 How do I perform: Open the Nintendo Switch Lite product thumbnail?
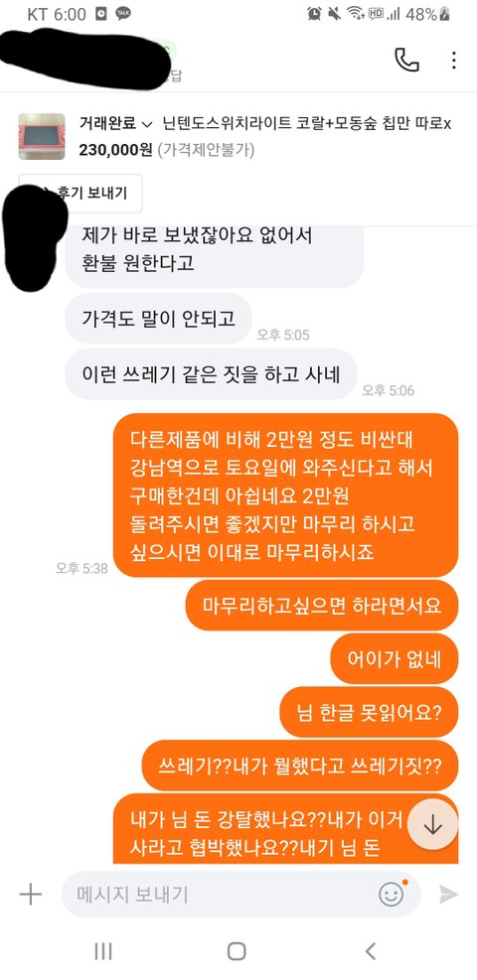(42, 136)
